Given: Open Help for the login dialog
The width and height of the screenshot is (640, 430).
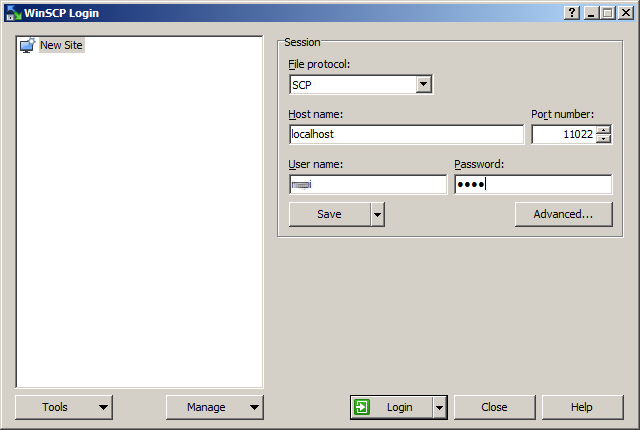Looking at the screenshot, I should [x=582, y=407].
